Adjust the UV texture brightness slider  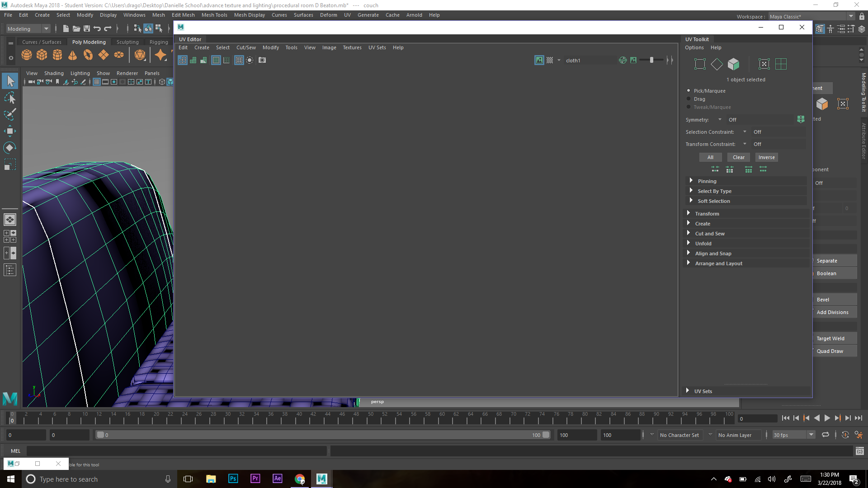(x=652, y=60)
